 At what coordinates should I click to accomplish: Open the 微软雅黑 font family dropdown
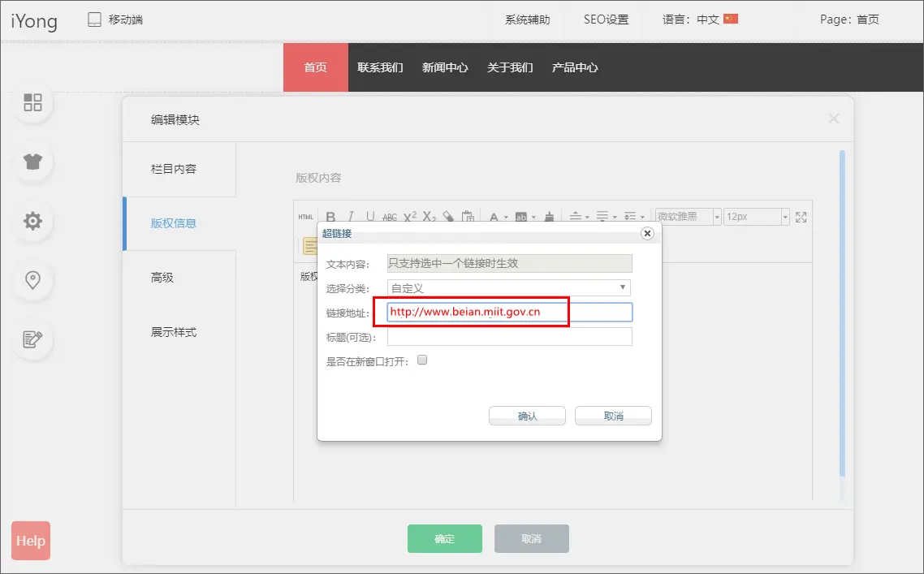click(689, 217)
